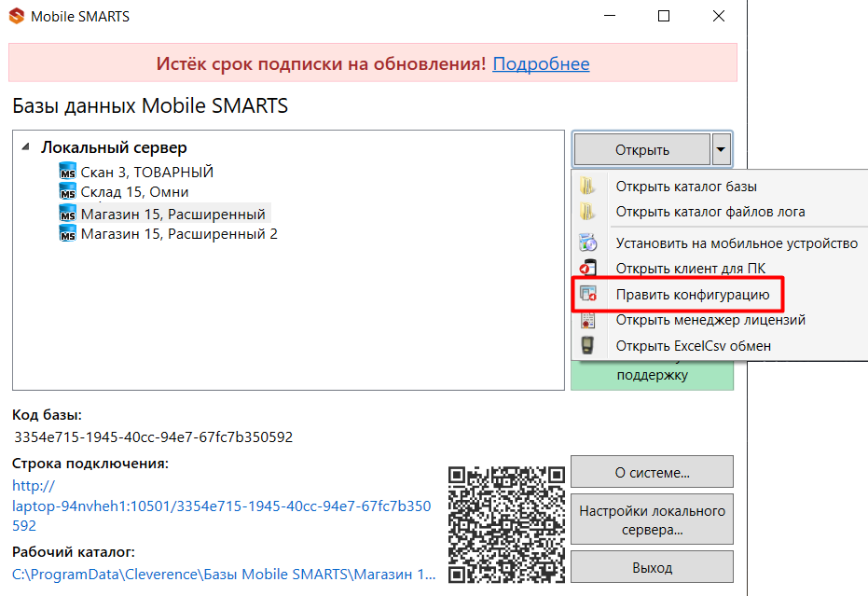Choose Открыть клиент для ПК menu item
Screen dimensions: 868x596
(691, 269)
